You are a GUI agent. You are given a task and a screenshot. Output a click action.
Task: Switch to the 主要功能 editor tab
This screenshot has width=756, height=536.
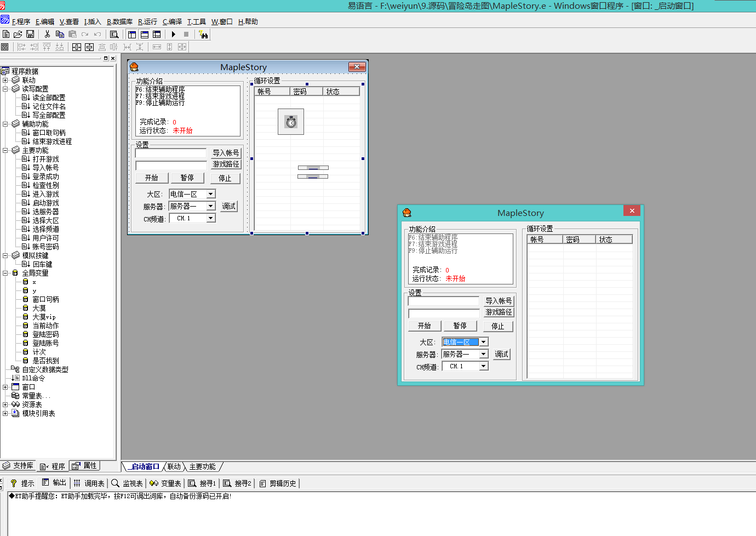203,467
